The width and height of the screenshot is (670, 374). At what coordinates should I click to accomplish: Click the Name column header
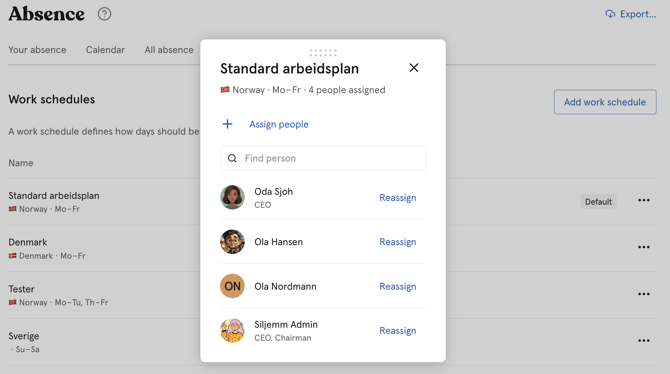point(21,163)
